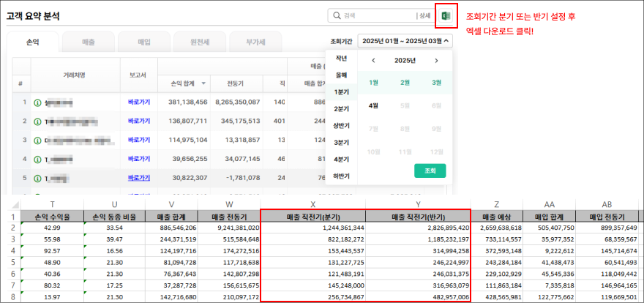The image size is (644, 303).
Task: Sort by 손익 합계 column arrow
Action: pos(203,84)
